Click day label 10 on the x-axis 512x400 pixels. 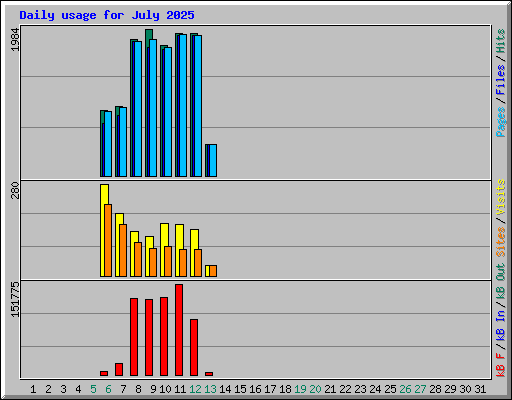point(165,389)
